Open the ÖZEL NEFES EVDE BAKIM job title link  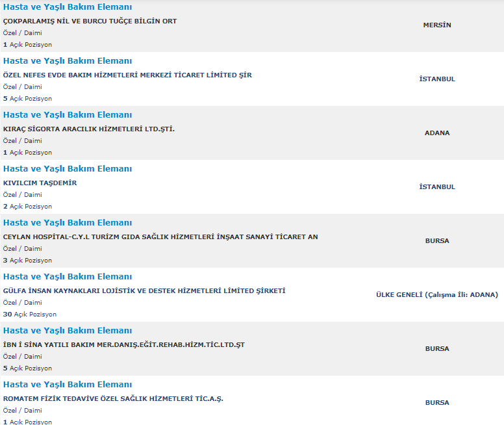coord(68,61)
